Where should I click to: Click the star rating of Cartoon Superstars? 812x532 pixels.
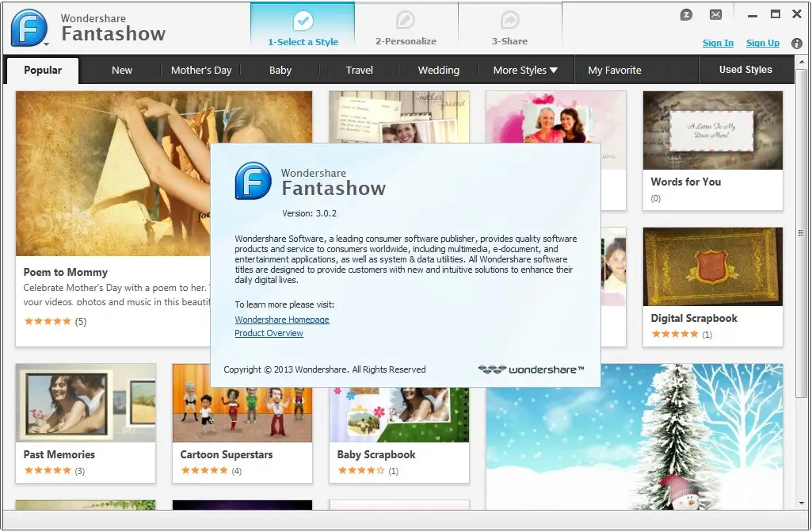tap(204, 471)
